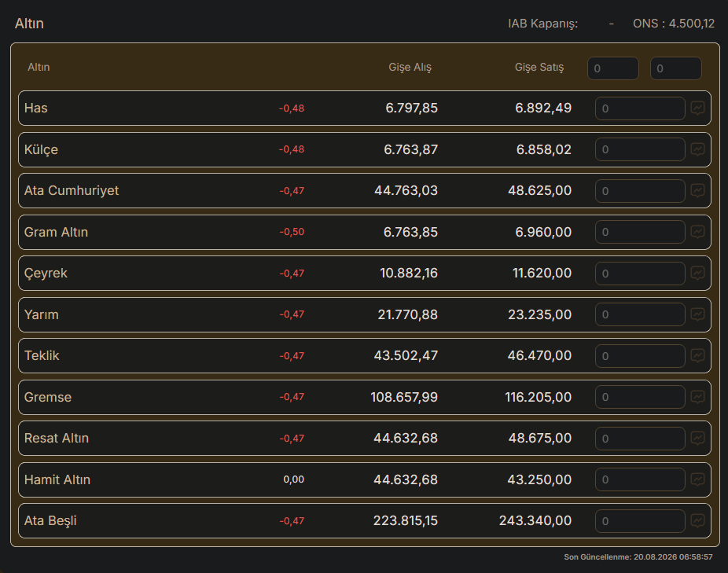Click the Gişe Satış column header
Screen dimensions: 728x573
pos(539,68)
